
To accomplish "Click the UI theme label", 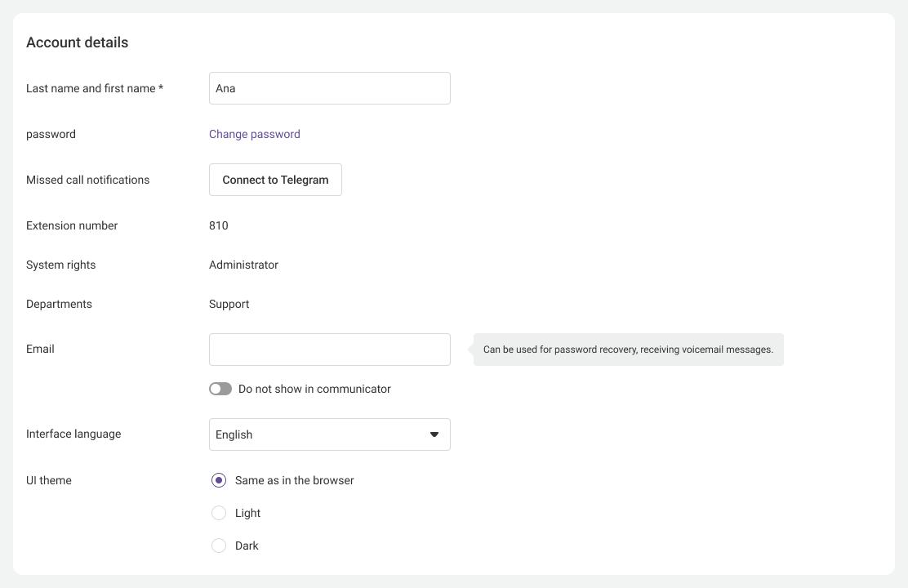I will [x=49, y=480].
